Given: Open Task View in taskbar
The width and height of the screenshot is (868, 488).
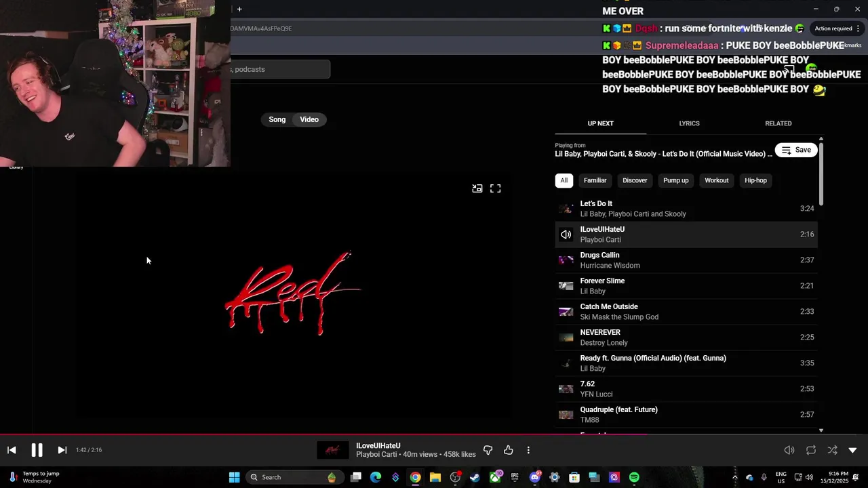Looking at the screenshot, I should click(356, 477).
